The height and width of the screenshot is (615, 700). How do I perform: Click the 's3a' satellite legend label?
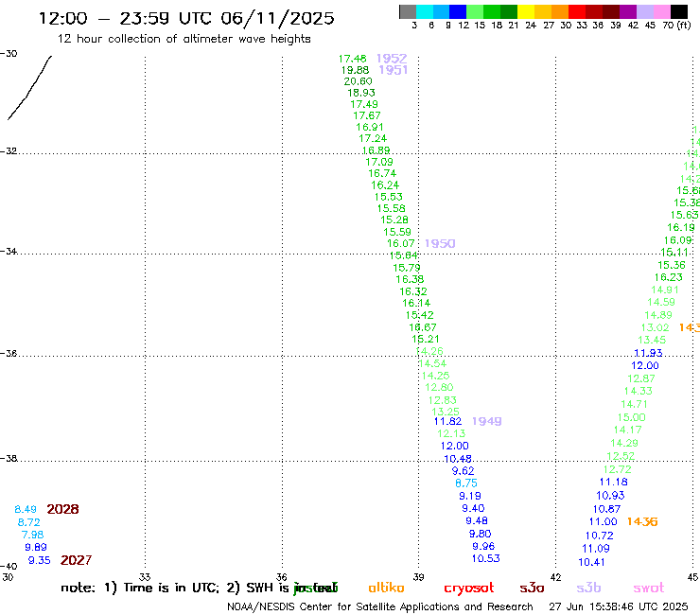click(x=532, y=588)
